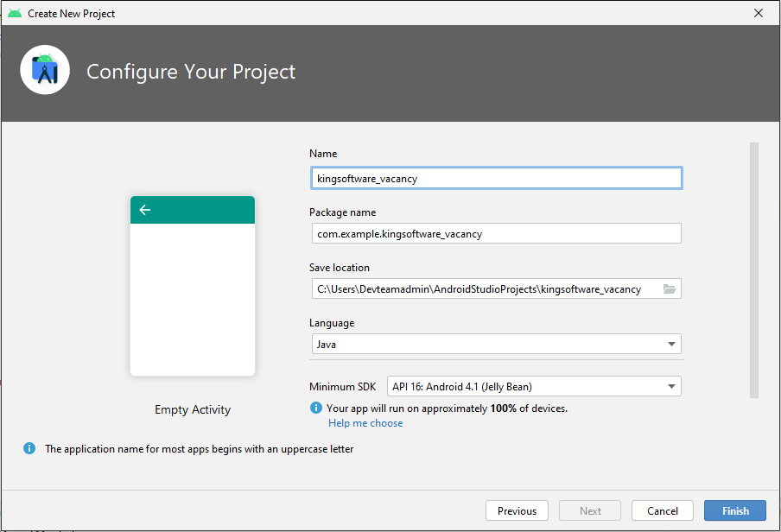Close the Create New Project dialog
781x532 pixels.
coord(758,13)
